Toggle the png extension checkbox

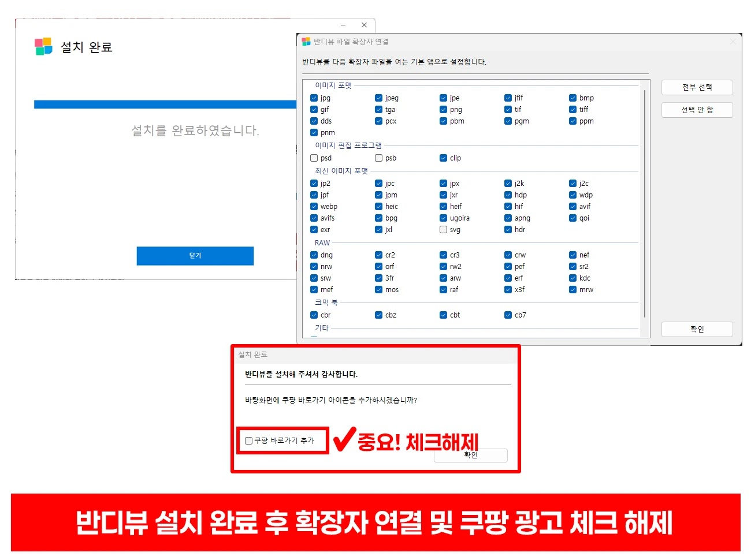click(444, 110)
